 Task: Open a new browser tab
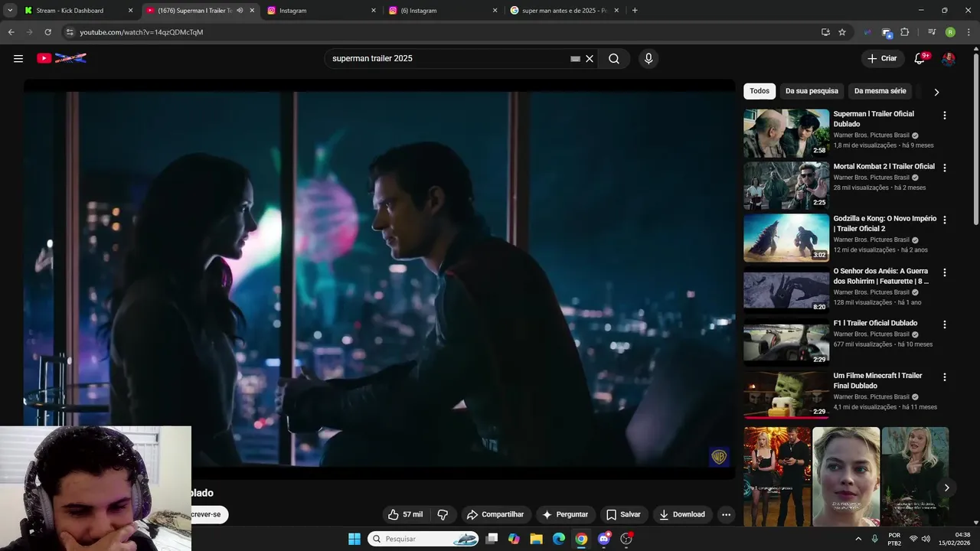pyautogui.click(x=635, y=11)
